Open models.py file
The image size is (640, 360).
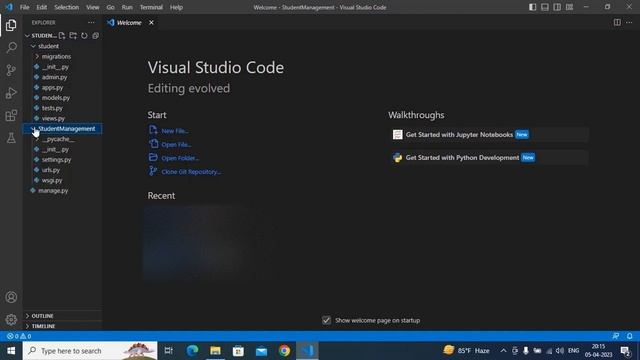[56, 98]
